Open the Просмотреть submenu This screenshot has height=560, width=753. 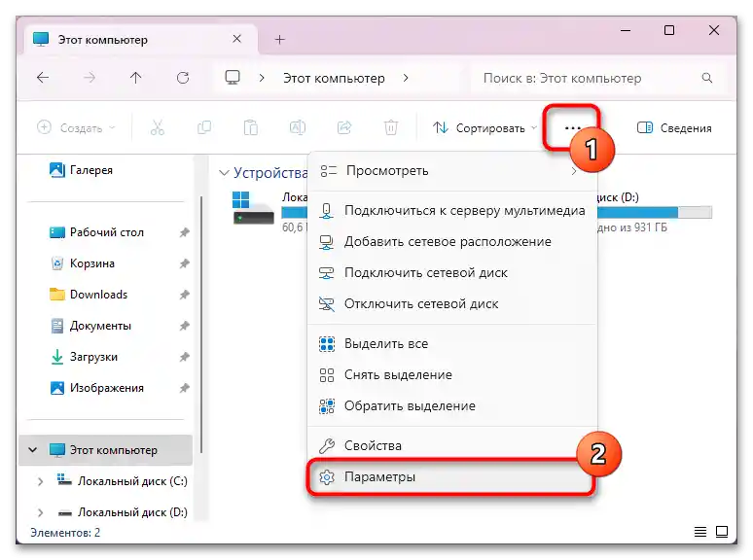coord(451,171)
